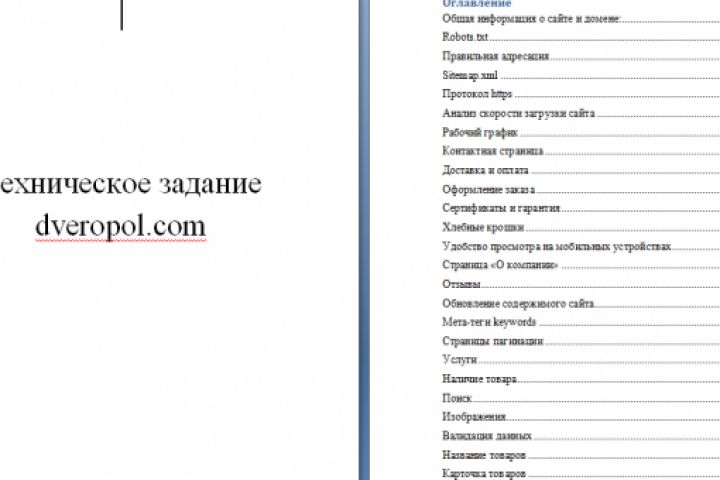Screen dimensions: 720x480
Task: Go to the Sitemap.xml entry
Action: pyautogui.click(x=470, y=75)
